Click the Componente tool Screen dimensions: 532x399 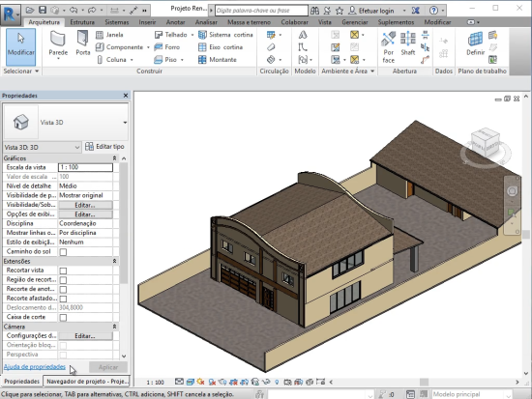pyautogui.click(x=119, y=47)
